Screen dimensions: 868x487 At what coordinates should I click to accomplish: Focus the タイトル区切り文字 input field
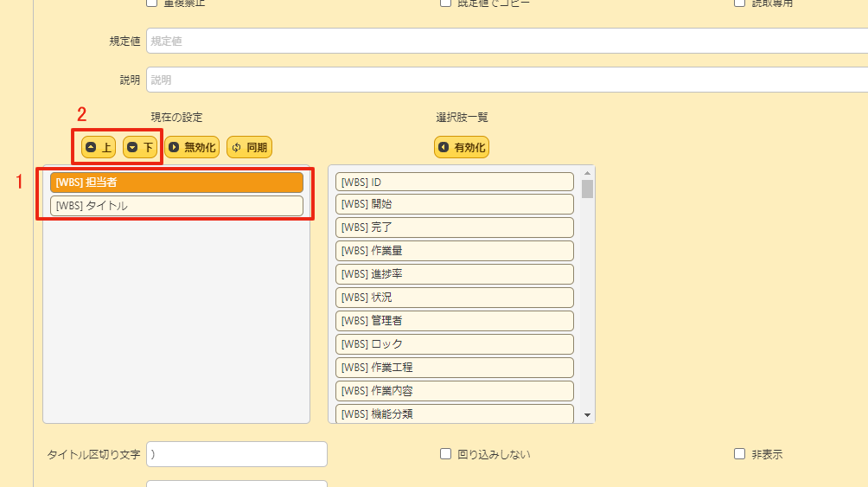click(x=237, y=454)
